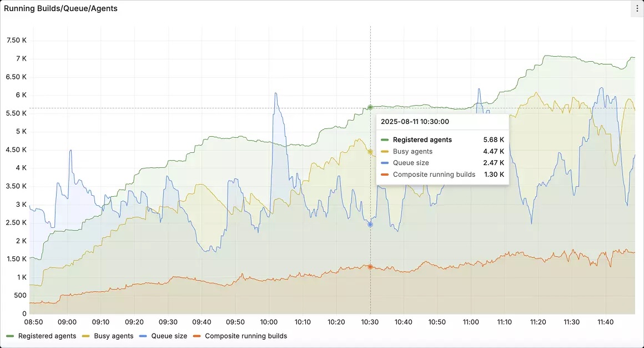Click the blue Queue size point at 10:30

(370, 225)
